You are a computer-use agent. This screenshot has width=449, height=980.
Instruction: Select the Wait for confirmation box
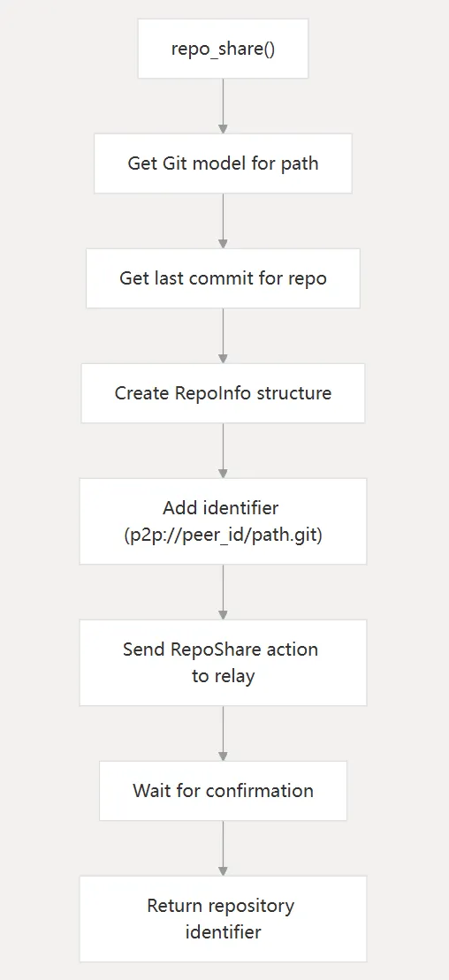(x=223, y=791)
